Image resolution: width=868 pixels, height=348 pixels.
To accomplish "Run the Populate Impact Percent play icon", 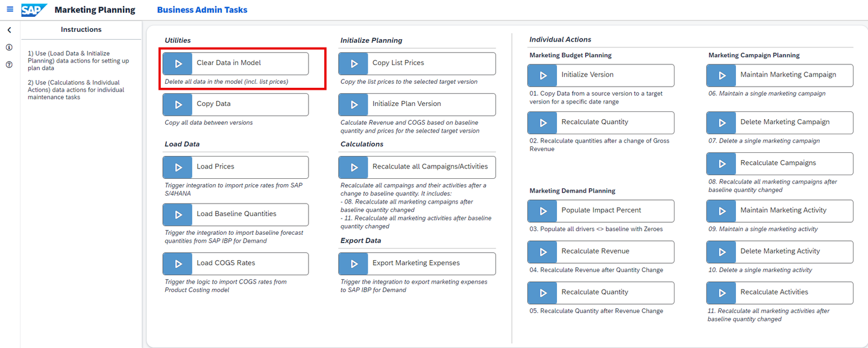I will pos(542,211).
